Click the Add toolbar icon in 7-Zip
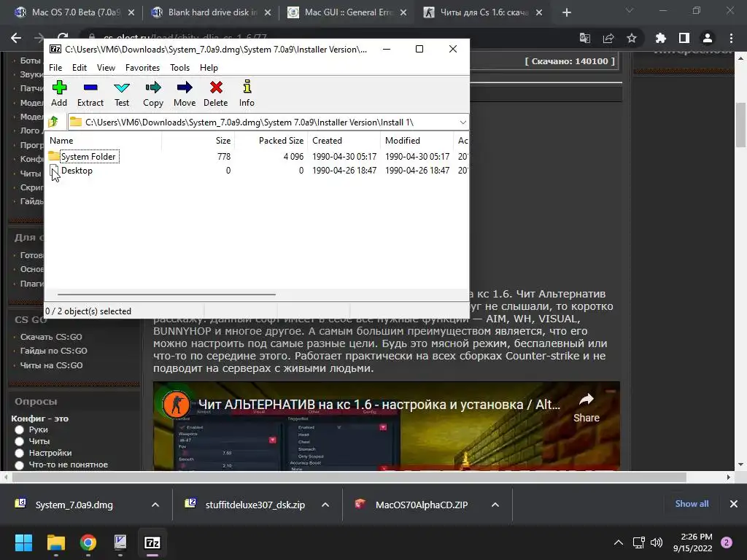The image size is (747, 560). 59,94
